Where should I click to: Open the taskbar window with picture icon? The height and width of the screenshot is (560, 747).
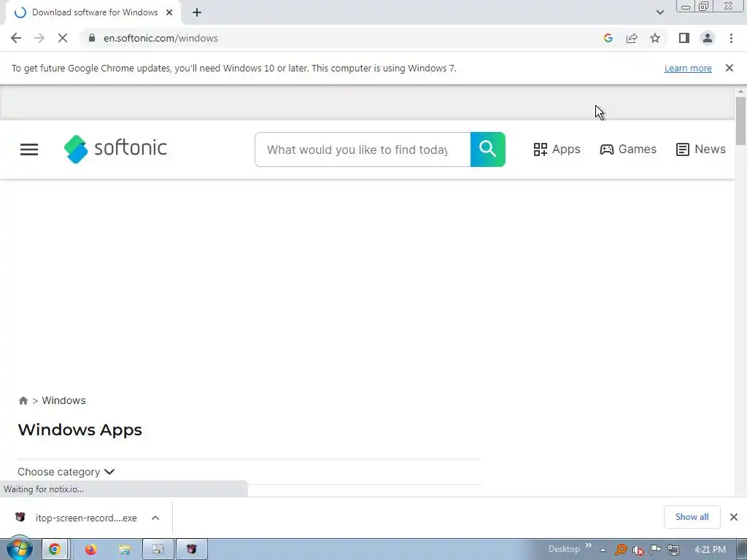158,550
